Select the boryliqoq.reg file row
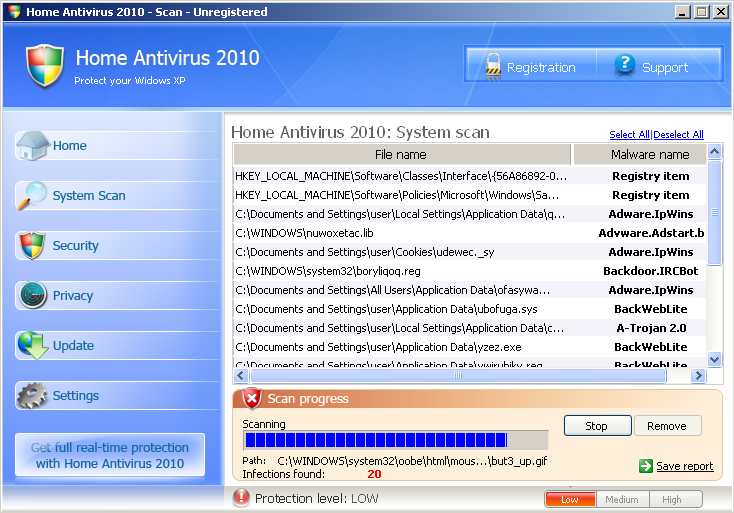The width and height of the screenshot is (734, 513). [470, 271]
